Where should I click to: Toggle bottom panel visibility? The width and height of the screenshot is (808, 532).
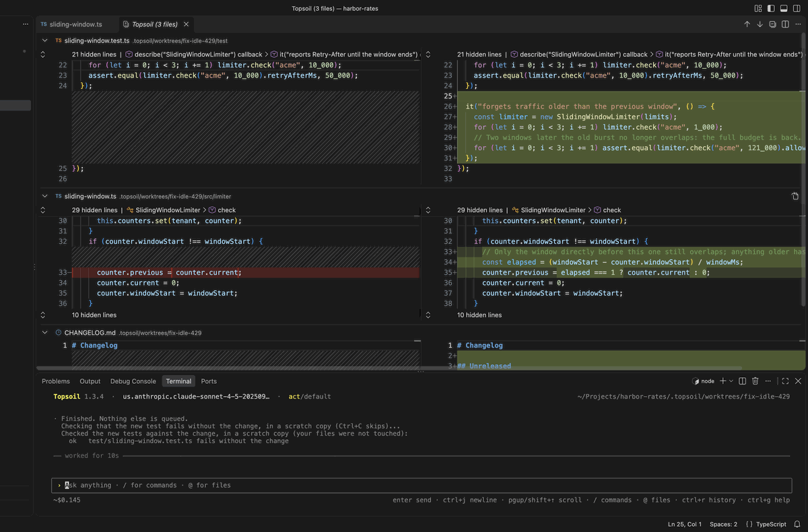[x=784, y=9]
